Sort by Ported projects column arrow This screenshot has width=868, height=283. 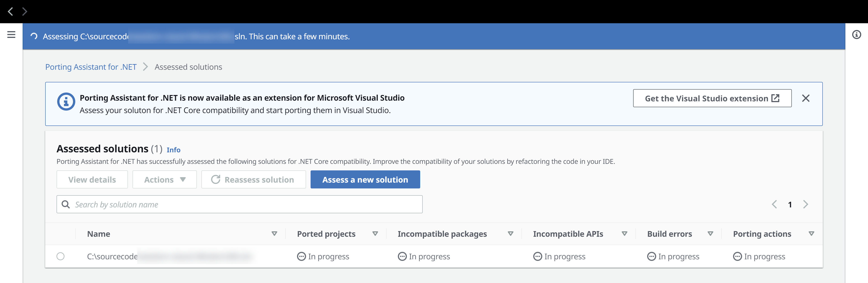point(375,234)
